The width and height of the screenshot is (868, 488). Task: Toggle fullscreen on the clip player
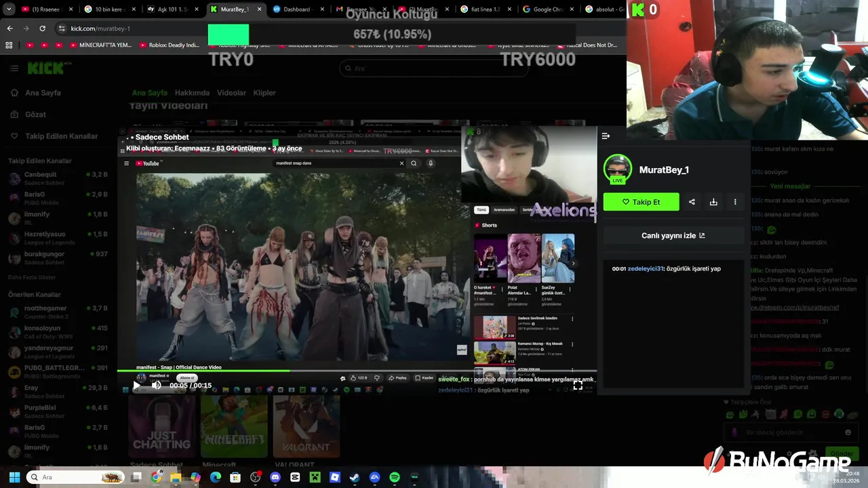pyautogui.click(x=578, y=385)
